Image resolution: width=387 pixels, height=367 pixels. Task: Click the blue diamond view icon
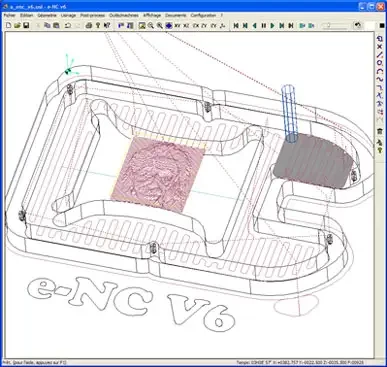click(x=169, y=25)
